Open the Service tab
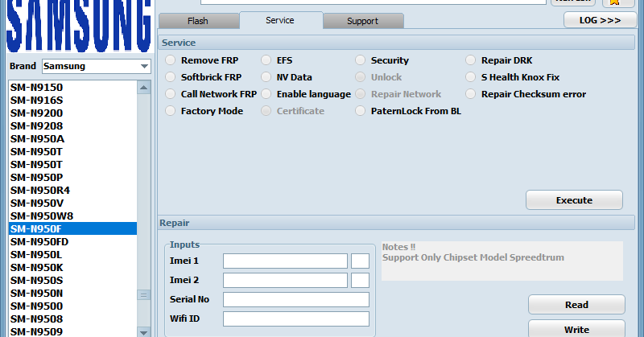This screenshot has height=337, width=644. (280, 20)
